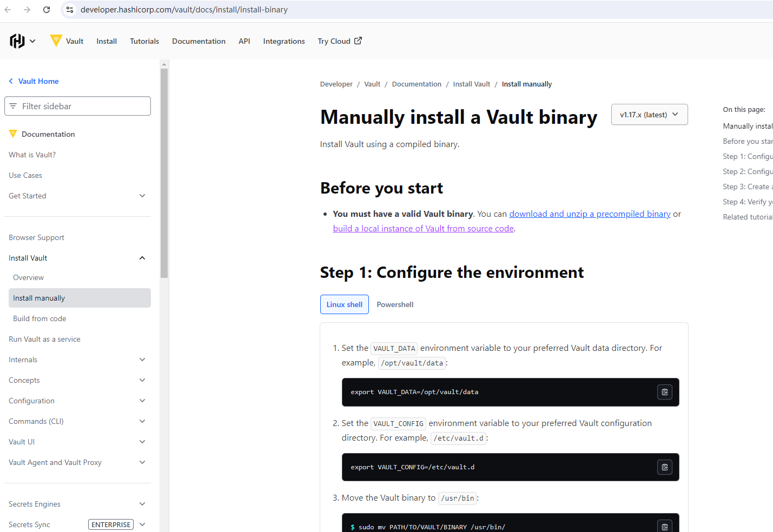773x532 pixels.
Task: Switch to the Linux shell tab
Action: tap(345, 304)
